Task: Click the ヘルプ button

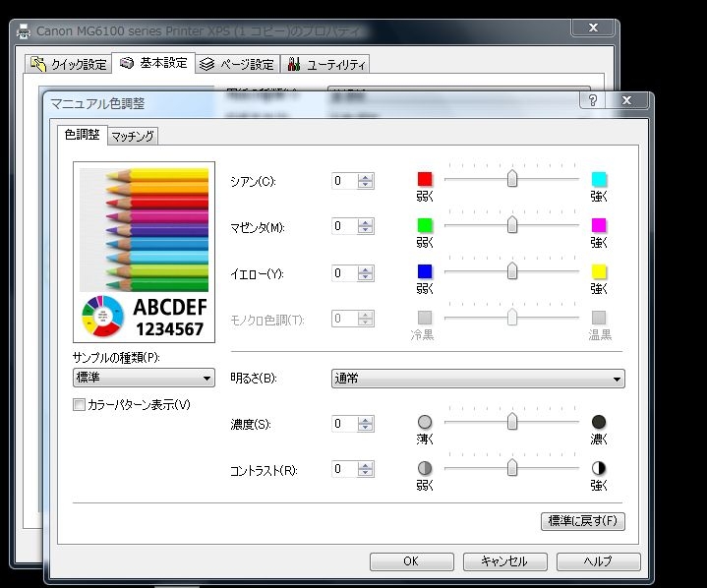Action: point(598,561)
